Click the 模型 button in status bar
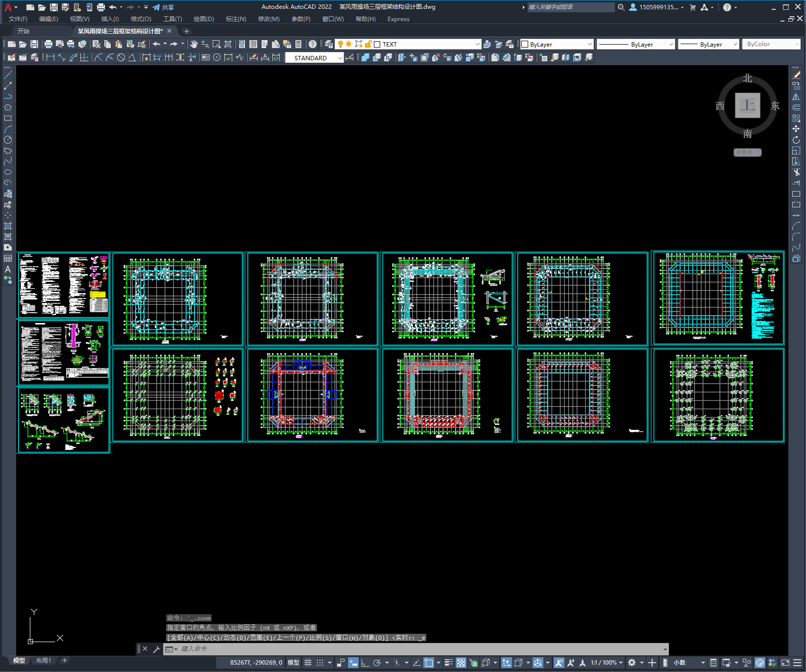The image size is (806, 672). [x=293, y=663]
